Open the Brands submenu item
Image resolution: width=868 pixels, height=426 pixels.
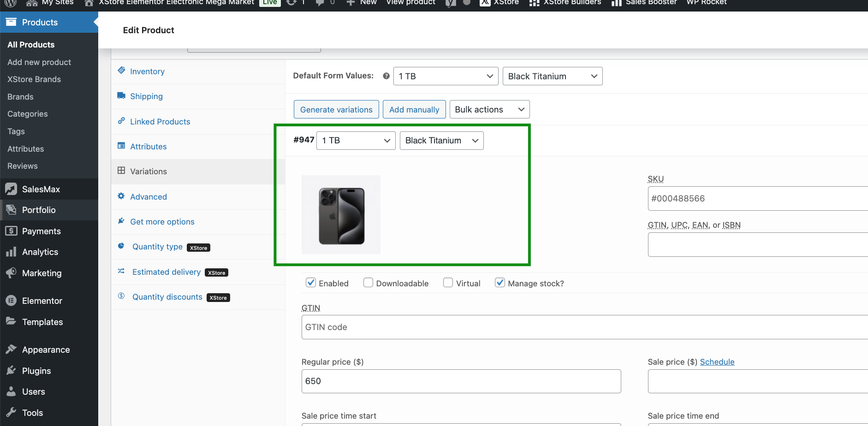20,97
